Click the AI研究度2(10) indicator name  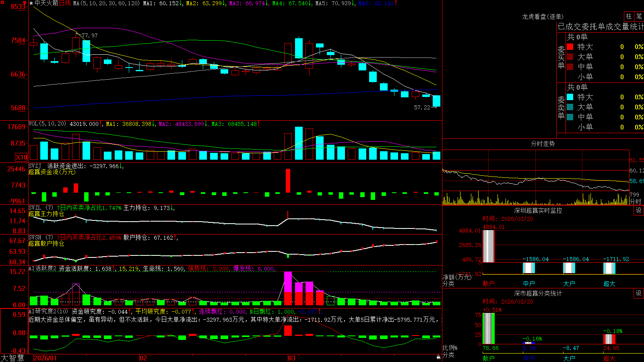(48, 311)
